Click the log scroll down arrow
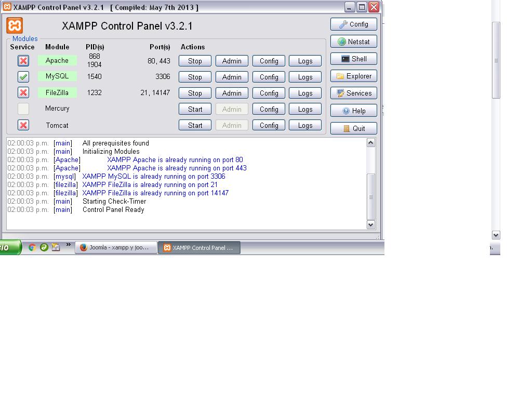 [371, 224]
